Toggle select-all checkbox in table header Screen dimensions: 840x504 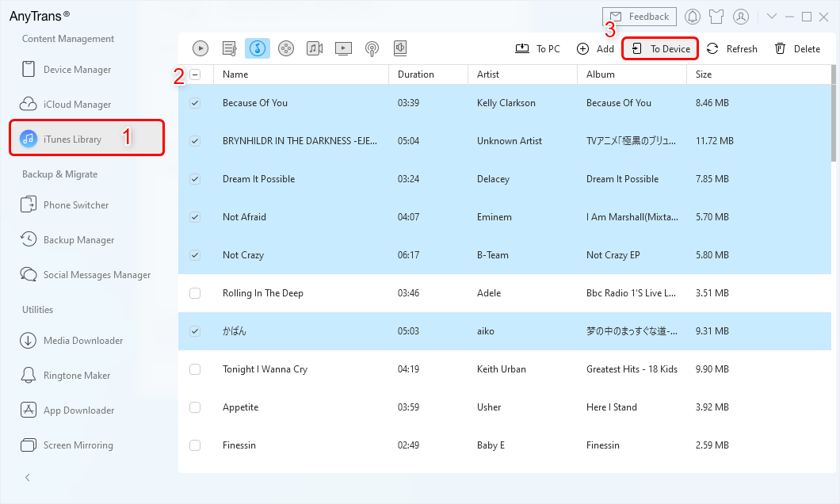(x=195, y=74)
